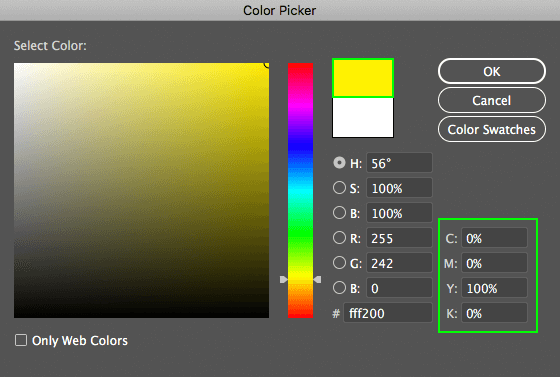Confirm the color with the OK button
This screenshot has height=377, width=560.
491,71
